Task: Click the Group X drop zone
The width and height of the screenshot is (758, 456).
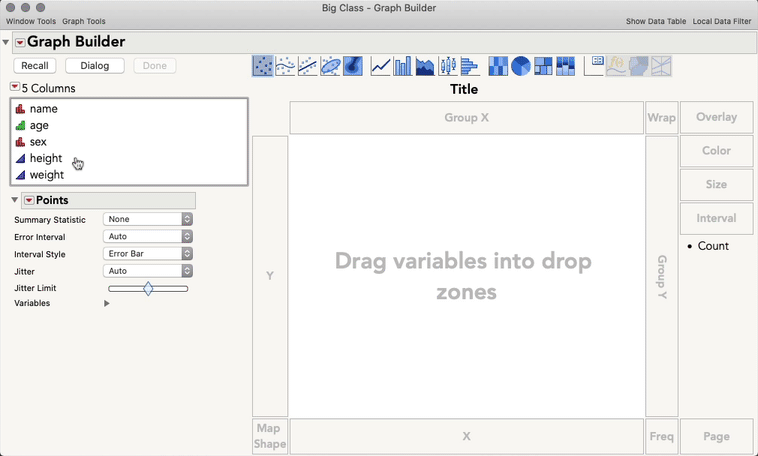Action: point(466,118)
